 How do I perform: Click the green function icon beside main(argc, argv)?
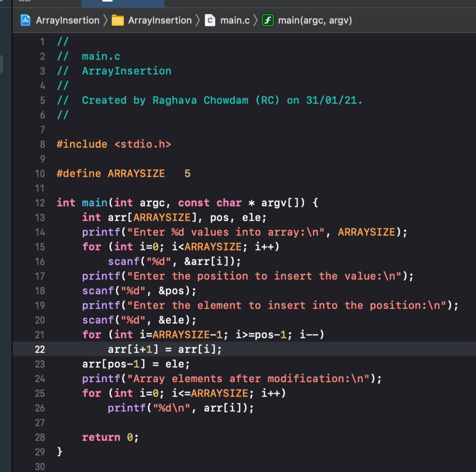[268, 20]
